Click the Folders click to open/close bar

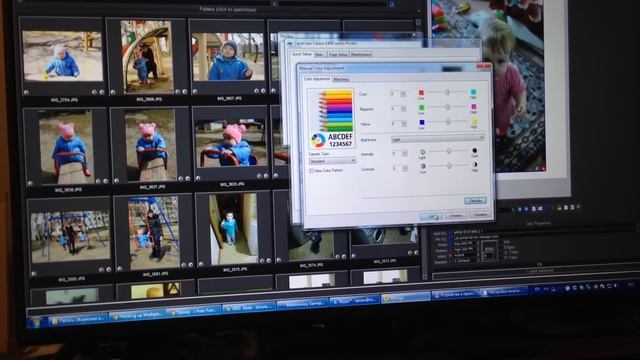tap(228, 9)
